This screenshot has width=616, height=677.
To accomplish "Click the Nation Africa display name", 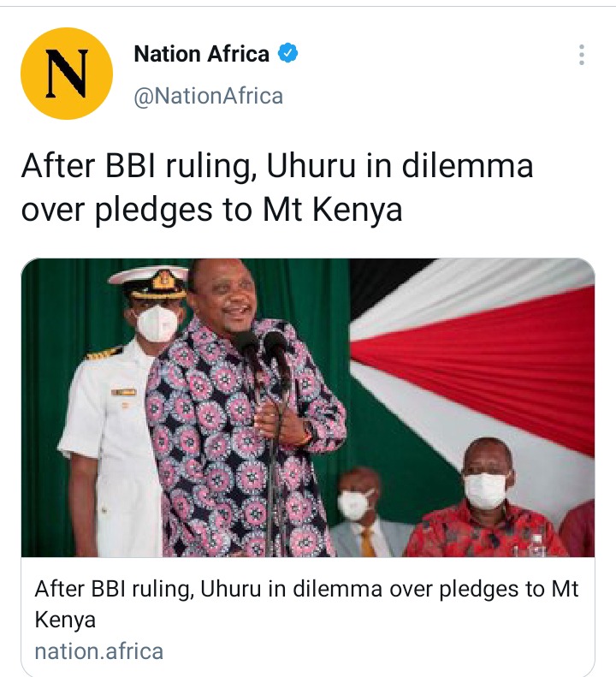I will coord(202,54).
